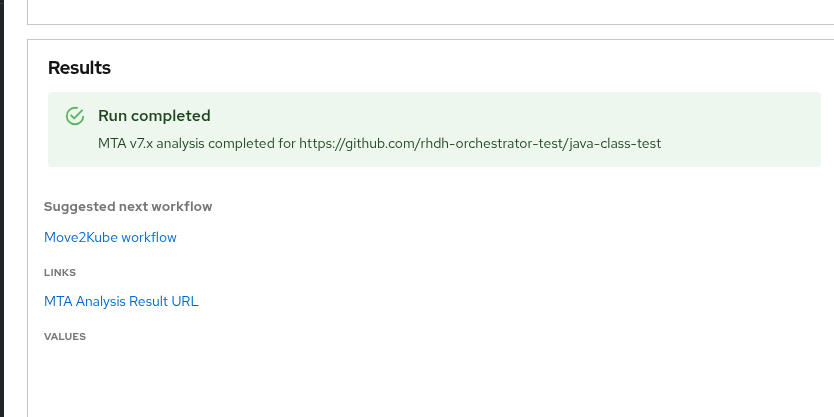The width and height of the screenshot is (834, 417).
Task: Click the "Run completed" alert title
Action: tap(154, 116)
